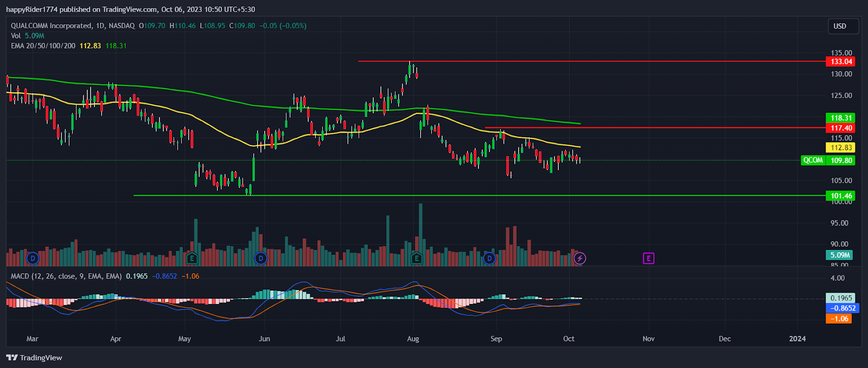Click the orange -1.06 signal axis label
The width and height of the screenshot is (868, 368).
[x=839, y=319]
